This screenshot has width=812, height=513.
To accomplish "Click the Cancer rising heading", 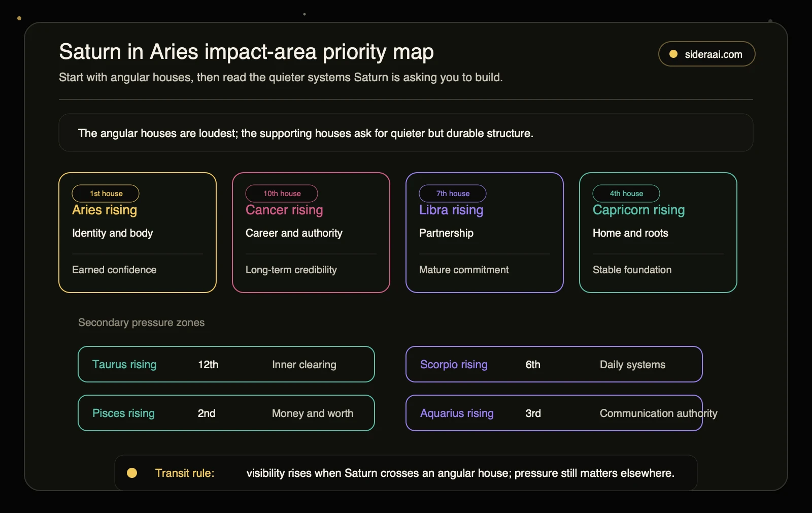I will [x=284, y=210].
